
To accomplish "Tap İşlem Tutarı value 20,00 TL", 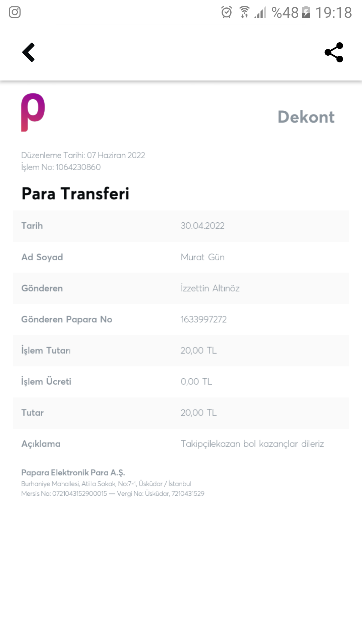I will (198, 351).
